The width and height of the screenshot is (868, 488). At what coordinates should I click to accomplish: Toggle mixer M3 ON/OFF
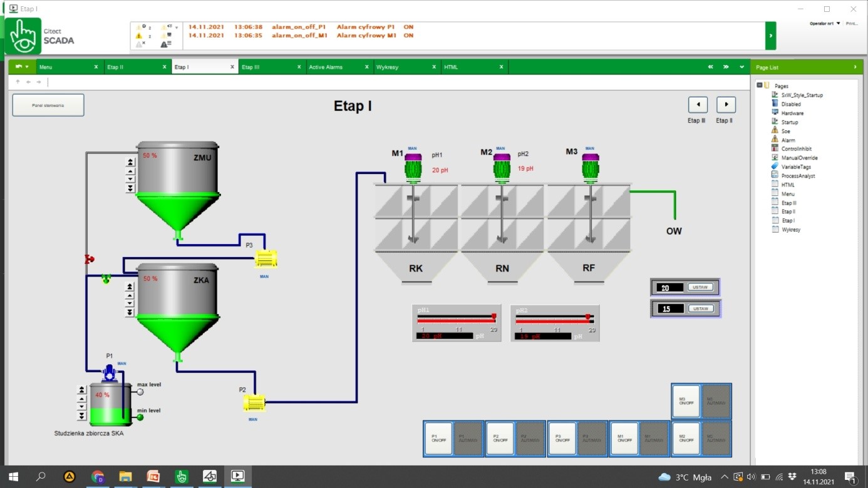[x=686, y=400]
